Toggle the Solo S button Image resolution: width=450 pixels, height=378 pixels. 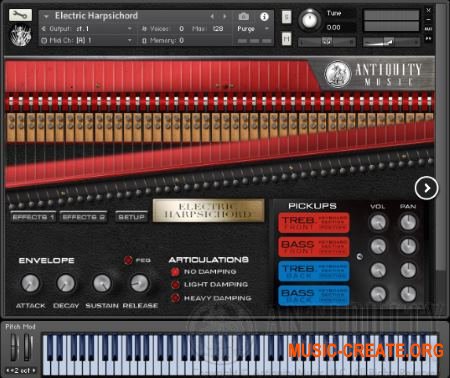click(x=286, y=17)
